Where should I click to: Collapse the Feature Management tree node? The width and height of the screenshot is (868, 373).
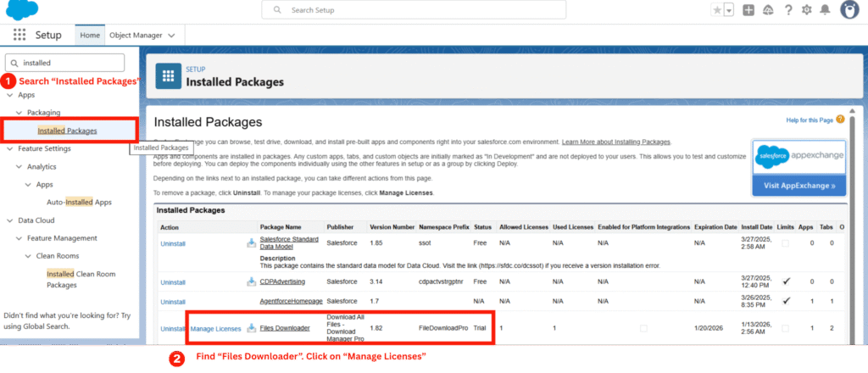point(19,238)
